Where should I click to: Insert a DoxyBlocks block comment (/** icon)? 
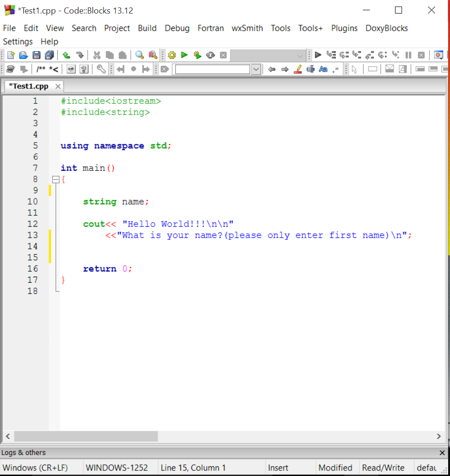41,69
